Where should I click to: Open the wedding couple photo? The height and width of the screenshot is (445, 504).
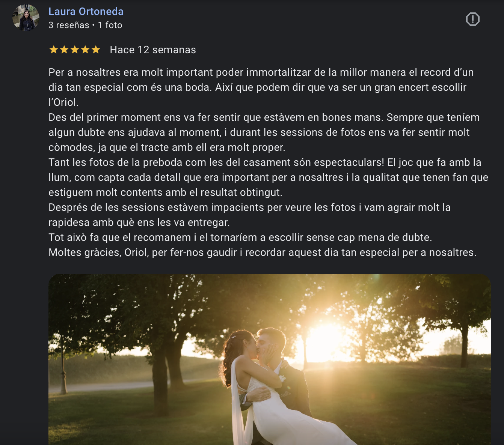pos(270,359)
